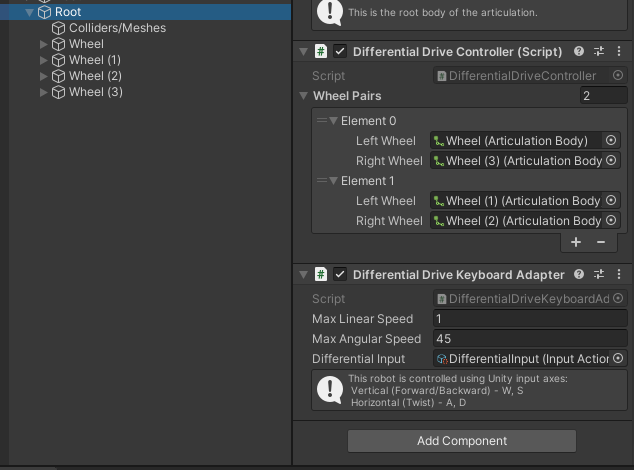Open object picker for Element 0 Left Wheel
Viewport: 634px width, 470px height.
pos(612,141)
